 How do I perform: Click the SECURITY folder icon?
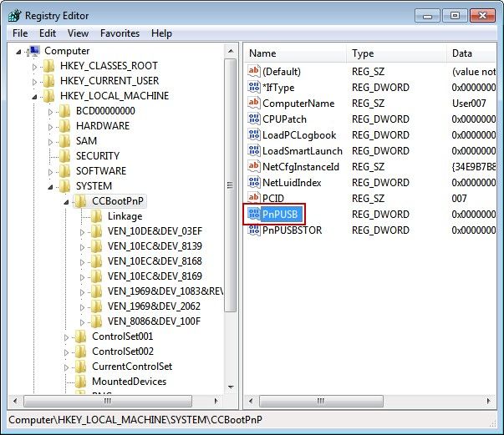64,156
